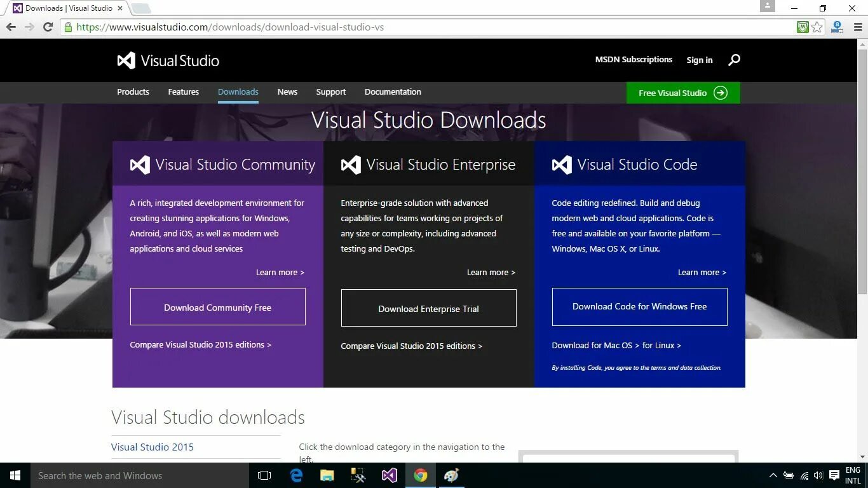Viewport: 868px width, 488px height.
Task: Reload the page with refresh icon
Action: (x=48, y=27)
